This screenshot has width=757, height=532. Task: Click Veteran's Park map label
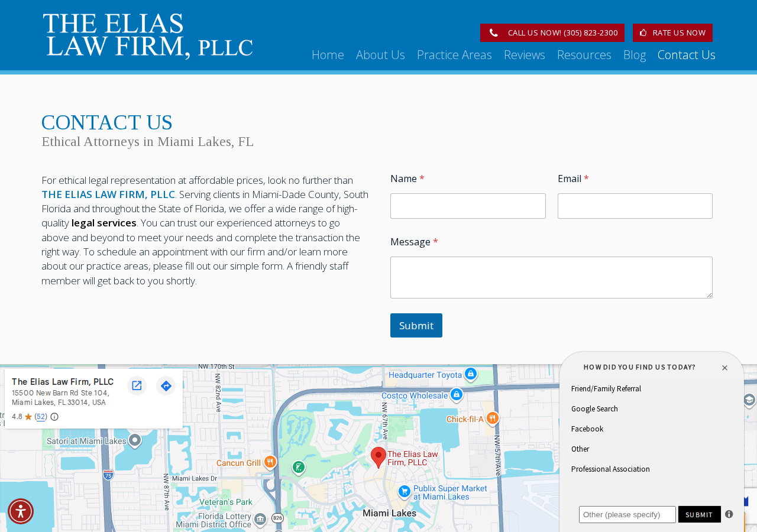coord(226,502)
